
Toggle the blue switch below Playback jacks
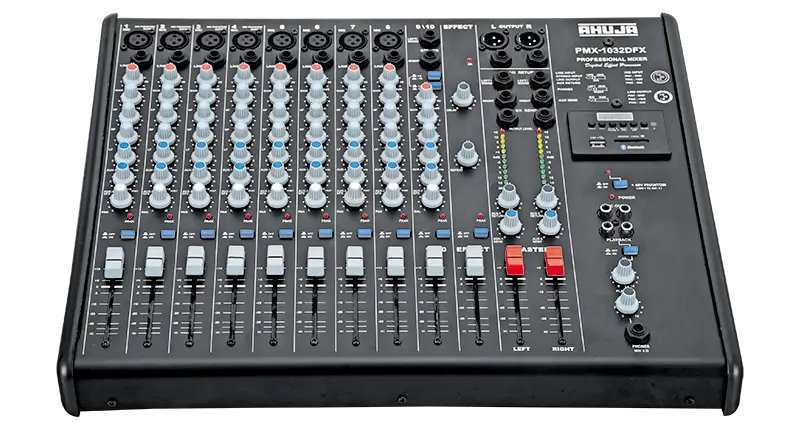pos(631,250)
